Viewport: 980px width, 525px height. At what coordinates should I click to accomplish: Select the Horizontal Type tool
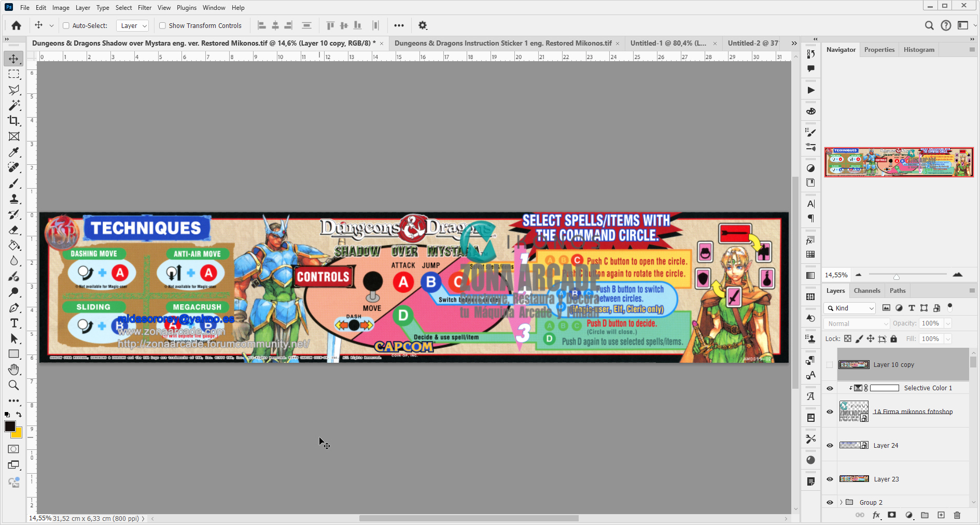tap(14, 323)
